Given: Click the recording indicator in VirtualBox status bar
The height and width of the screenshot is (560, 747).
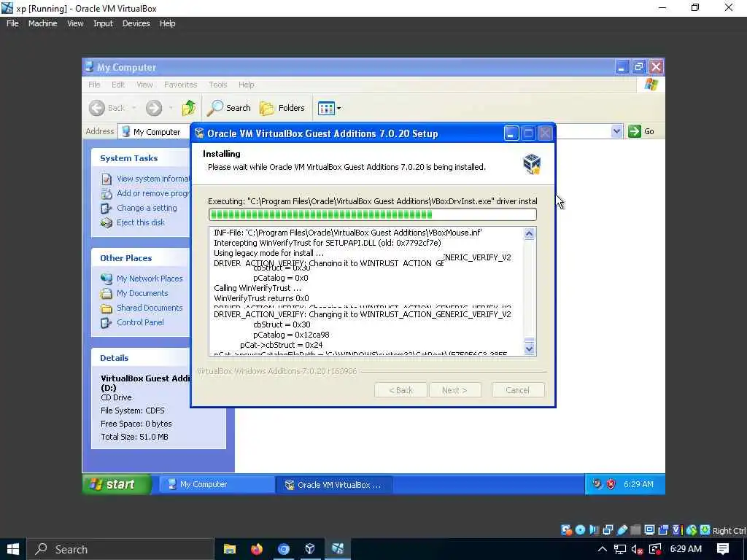Looking at the screenshot, I should (x=663, y=530).
